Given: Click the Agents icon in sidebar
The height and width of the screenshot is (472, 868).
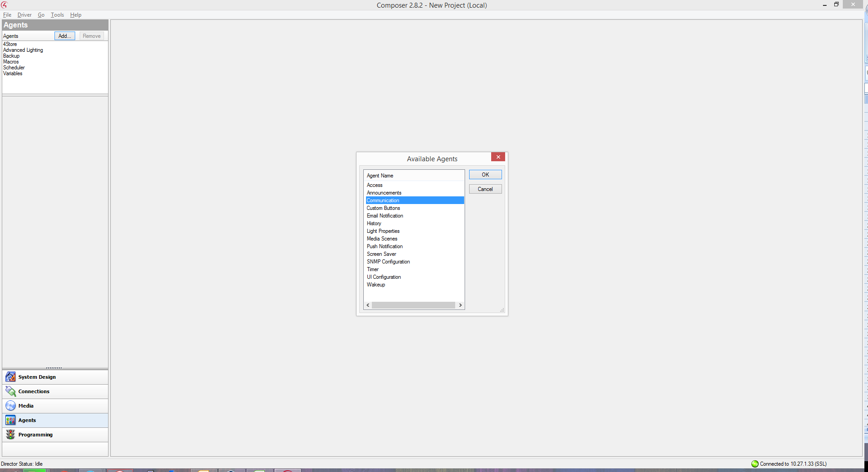Looking at the screenshot, I should coord(10,420).
